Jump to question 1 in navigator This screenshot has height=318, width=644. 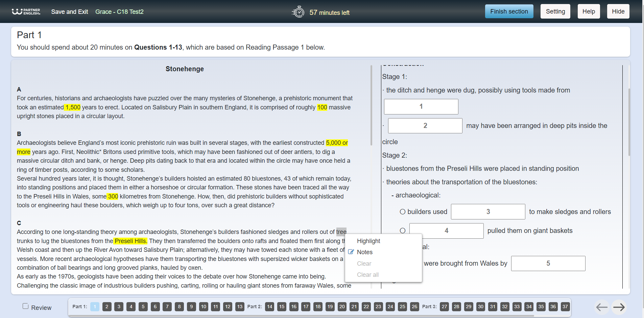(x=95, y=307)
